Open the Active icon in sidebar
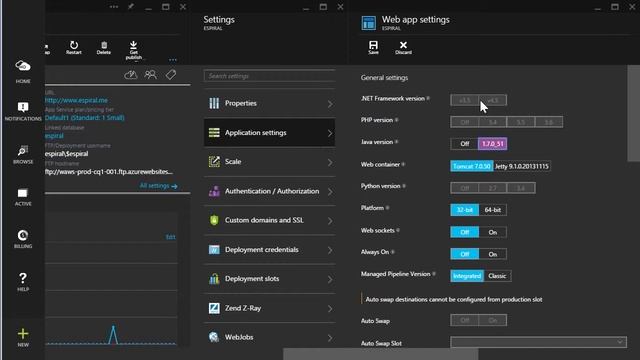This screenshot has width=640, height=360. click(x=23, y=193)
